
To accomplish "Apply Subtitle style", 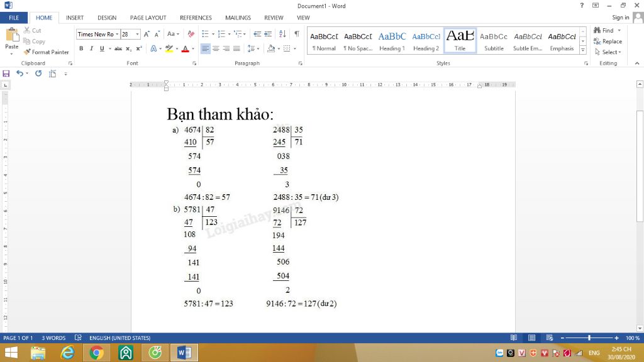I will pos(494,41).
